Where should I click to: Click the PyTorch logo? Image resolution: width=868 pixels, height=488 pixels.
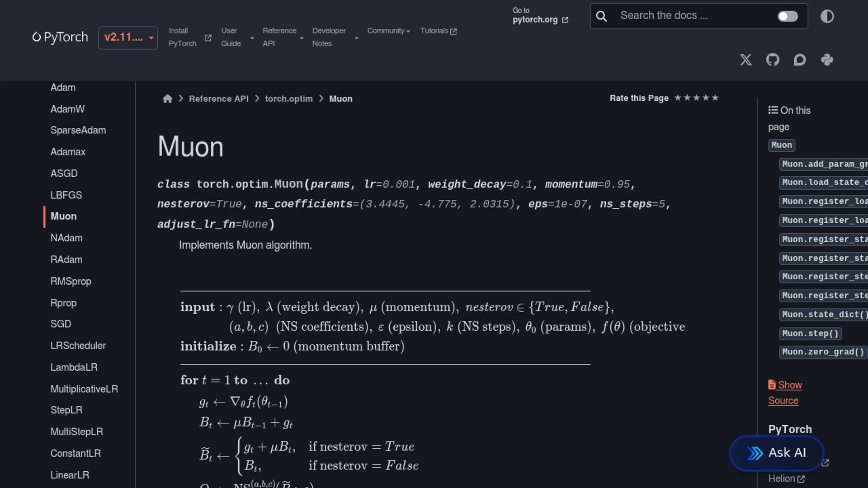(x=60, y=37)
